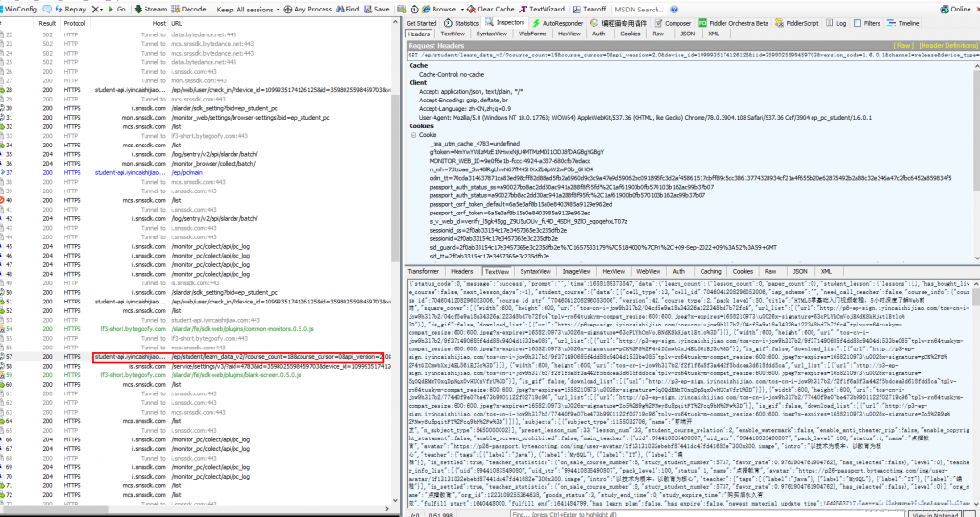Open the WinConfig tool

tap(19, 10)
